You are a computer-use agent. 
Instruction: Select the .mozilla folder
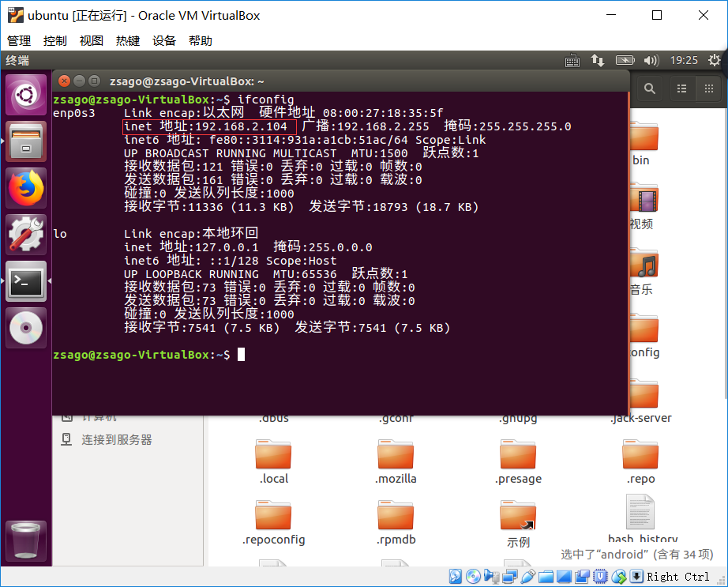(396, 461)
